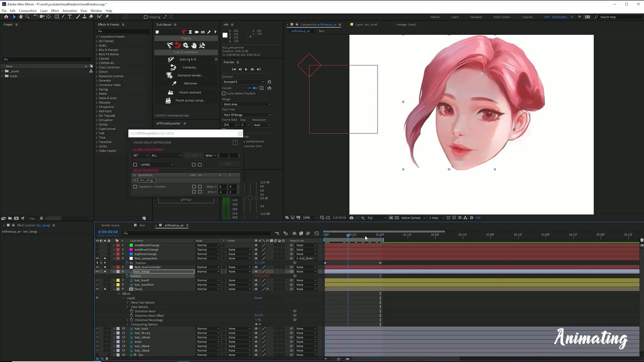Open the Shortcut Numpad 0 dropdown
The image size is (644, 362).
(x=244, y=82)
